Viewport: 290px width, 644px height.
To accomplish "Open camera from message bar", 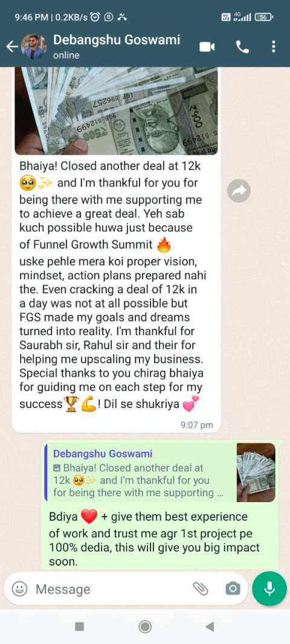I will click(233, 589).
